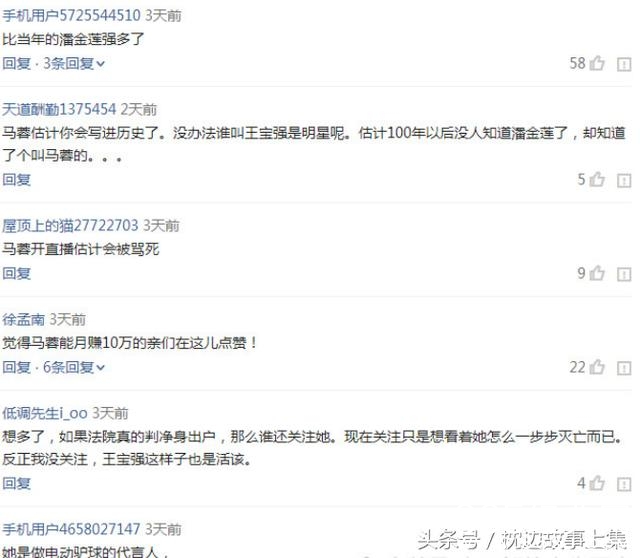The width and height of the screenshot is (640, 558).
Task: Open 手机用户4658027147's profile
Action: pyautogui.click(x=71, y=529)
